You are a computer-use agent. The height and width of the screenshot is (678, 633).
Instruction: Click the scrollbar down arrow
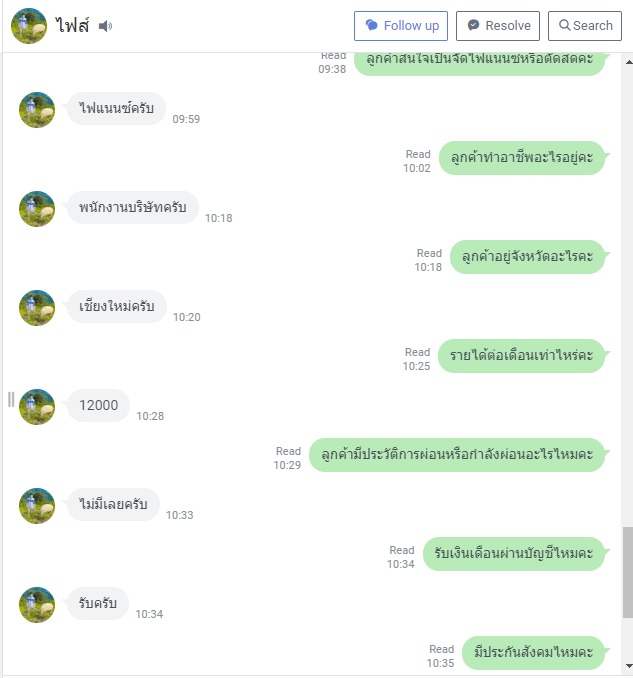(x=628, y=666)
